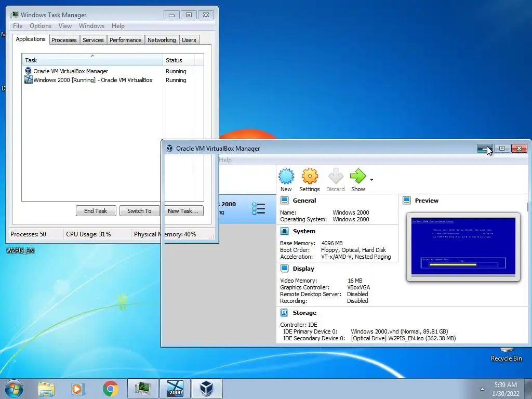
Task: Click the Discard toolbar icon
Action: click(336, 176)
